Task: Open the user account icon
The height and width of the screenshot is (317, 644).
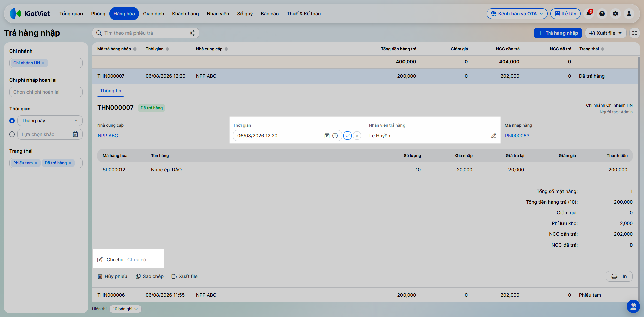Action: (x=629, y=14)
